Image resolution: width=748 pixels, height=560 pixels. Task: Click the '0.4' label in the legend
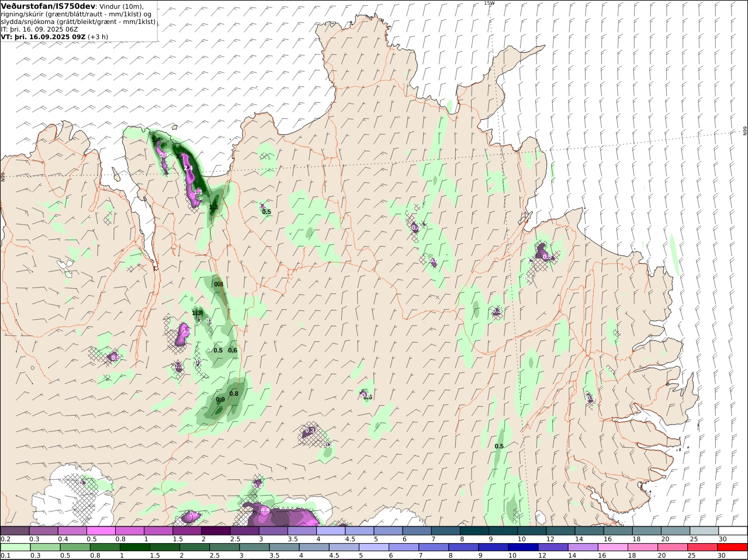tap(63, 538)
